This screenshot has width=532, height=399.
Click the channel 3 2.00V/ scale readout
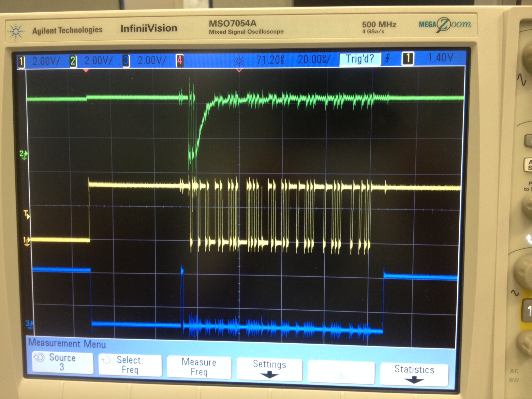[x=152, y=60]
